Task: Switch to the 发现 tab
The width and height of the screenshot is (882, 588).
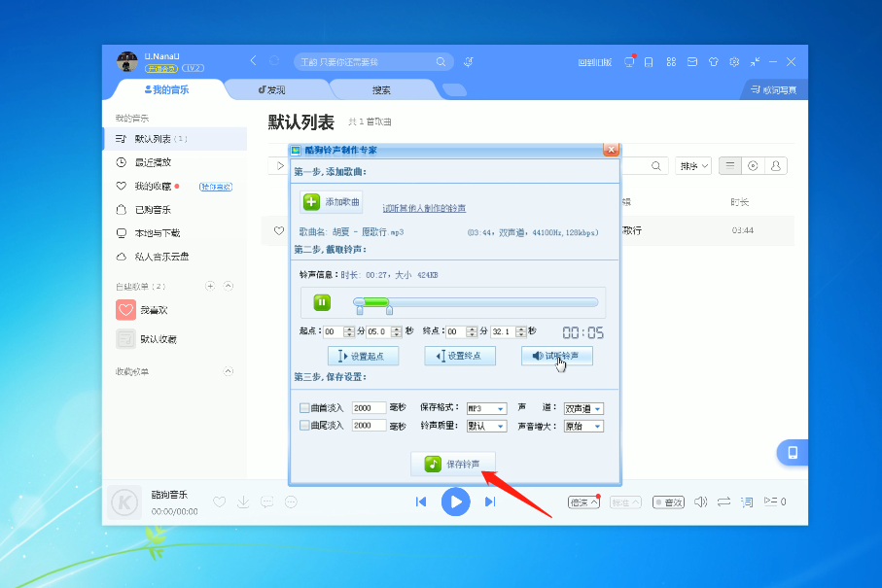Action: pos(272,90)
